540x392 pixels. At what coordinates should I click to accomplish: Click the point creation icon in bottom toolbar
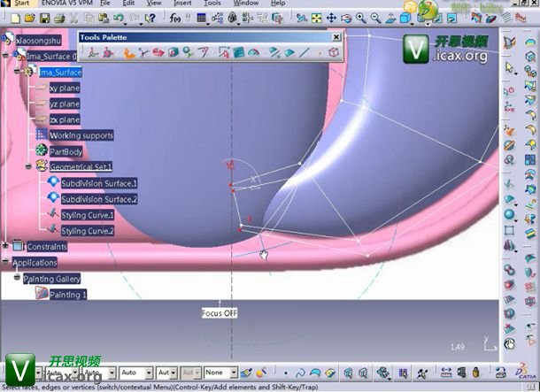pyautogui.click(x=286, y=373)
